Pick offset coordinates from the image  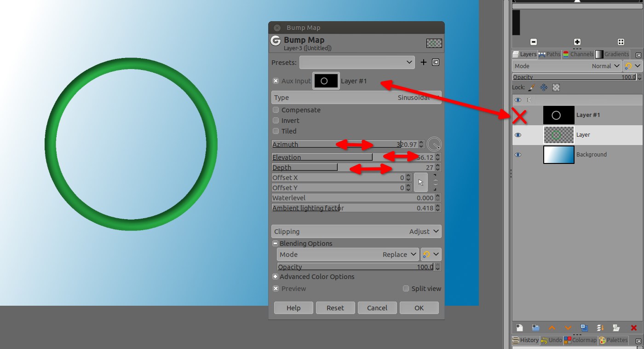click(x=420, y=182)
